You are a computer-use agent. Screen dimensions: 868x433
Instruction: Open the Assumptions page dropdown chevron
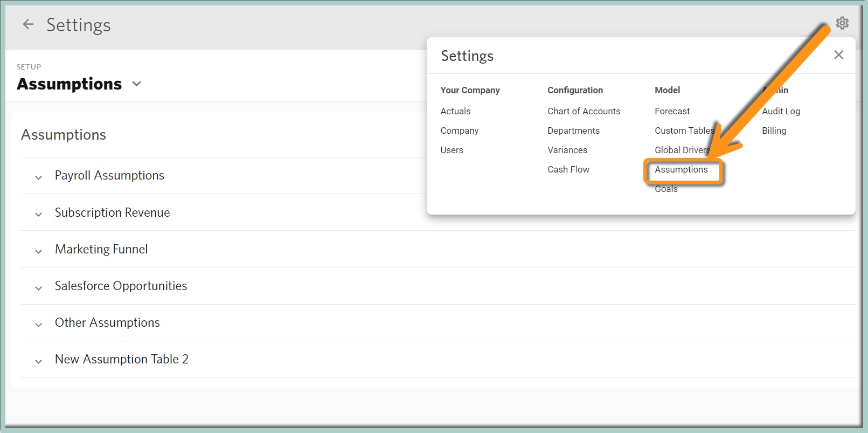point(137,84)
